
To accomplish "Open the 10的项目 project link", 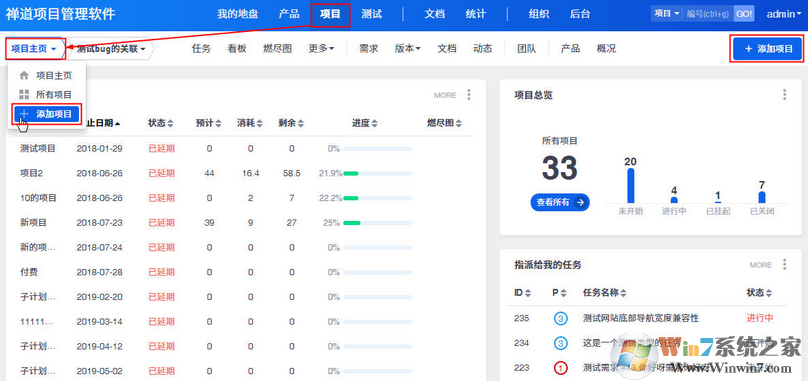I will (38, 198).
